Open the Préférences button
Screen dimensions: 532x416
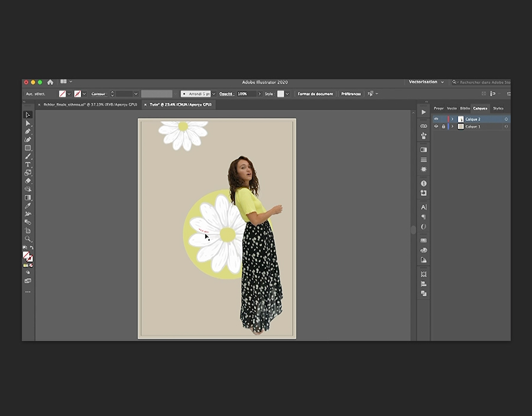(351, 94)
